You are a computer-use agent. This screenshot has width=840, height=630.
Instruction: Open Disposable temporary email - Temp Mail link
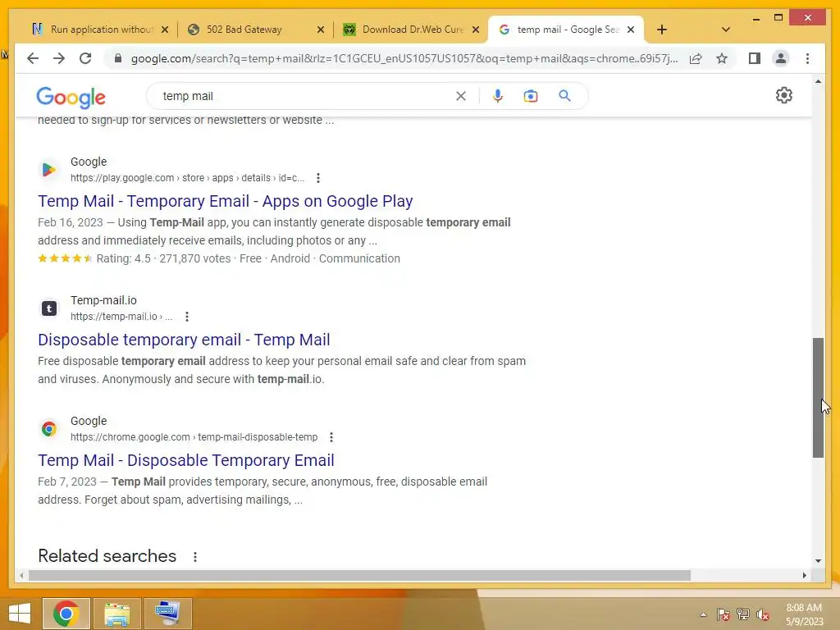[184, 340]
